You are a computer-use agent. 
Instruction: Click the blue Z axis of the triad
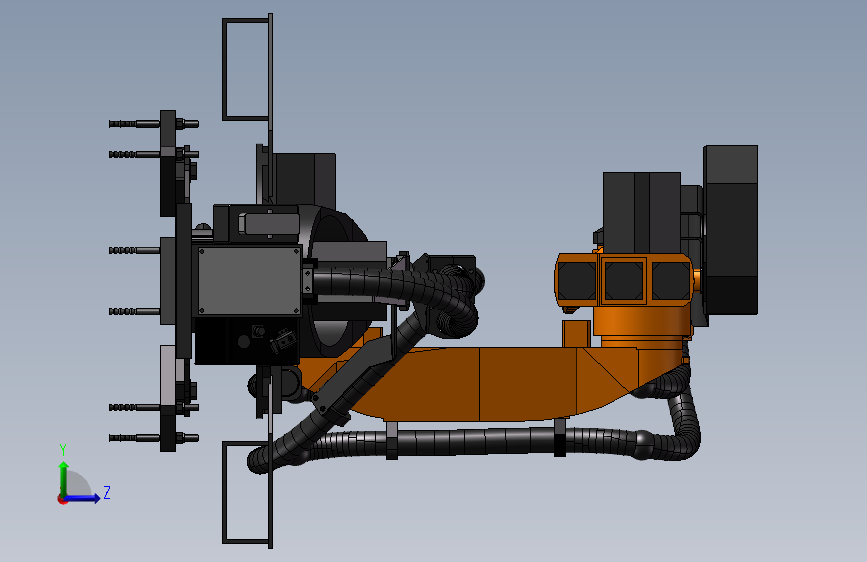[x=83, y=498]
